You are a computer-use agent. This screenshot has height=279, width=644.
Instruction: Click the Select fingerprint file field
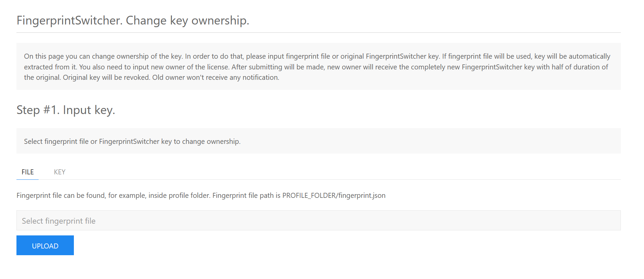coord(318,220)
